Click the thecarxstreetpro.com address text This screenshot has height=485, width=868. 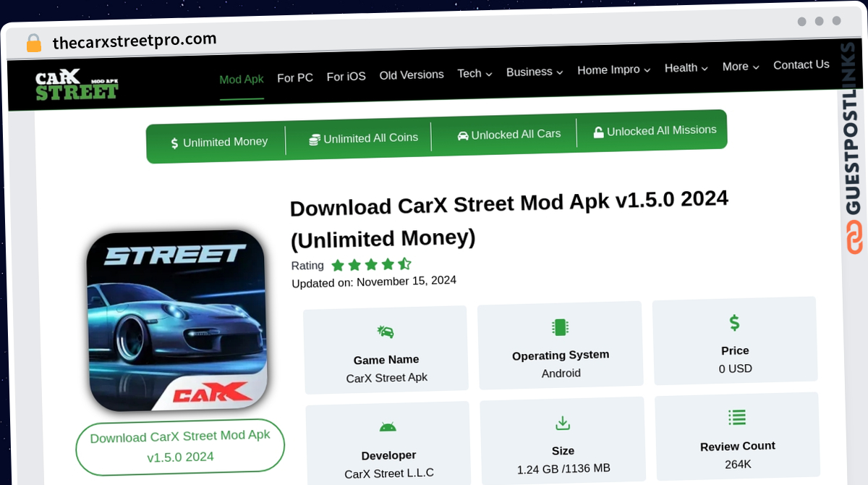135,41
